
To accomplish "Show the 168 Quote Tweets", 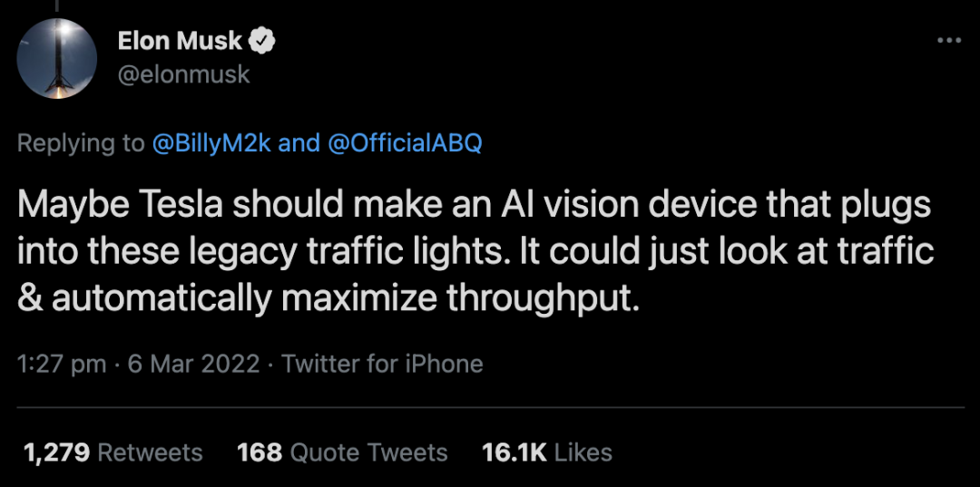I will pyautogui.click(x=342, y=453).
